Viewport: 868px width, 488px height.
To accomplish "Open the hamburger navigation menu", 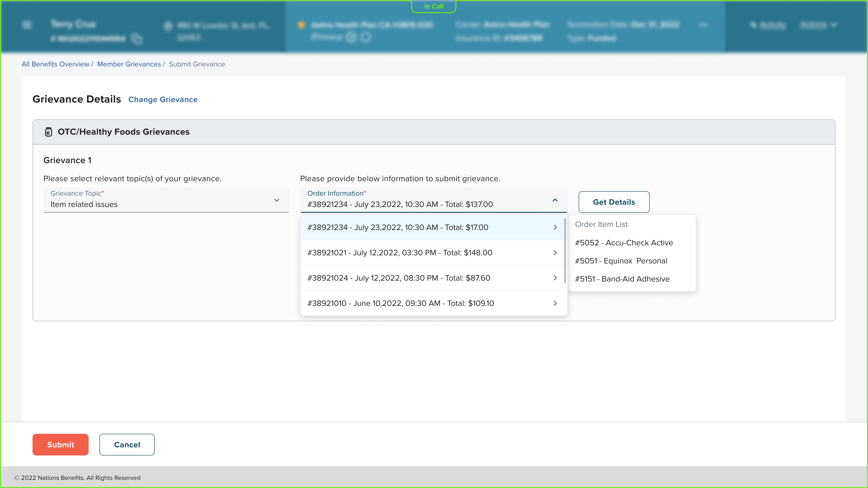I will point(27,25).
